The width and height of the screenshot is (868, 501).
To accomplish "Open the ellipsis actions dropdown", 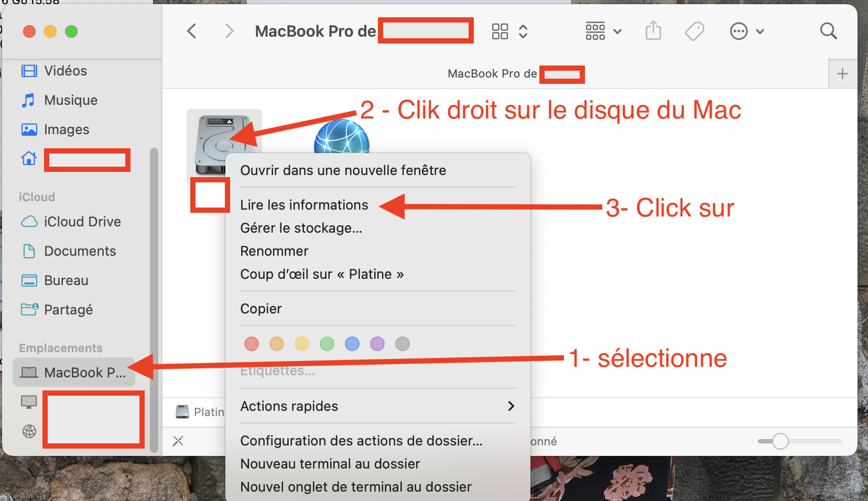I will pos(747,31).
